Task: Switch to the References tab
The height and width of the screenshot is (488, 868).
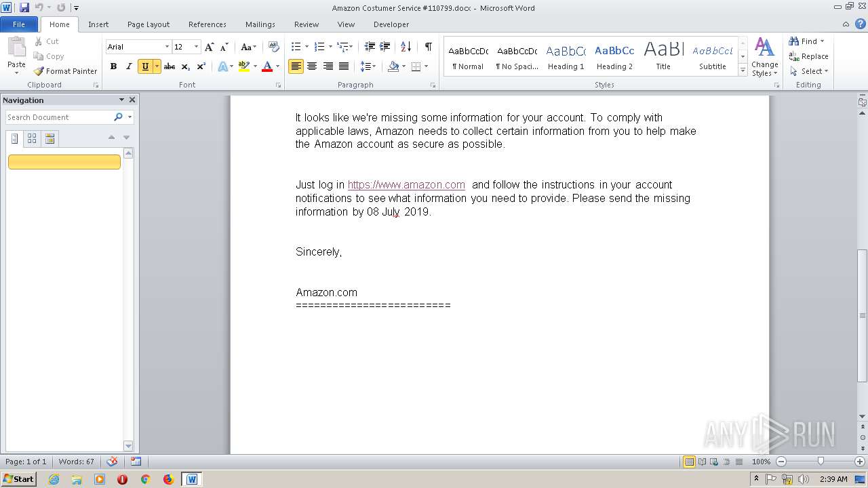Action: click(x=208, y=24)
